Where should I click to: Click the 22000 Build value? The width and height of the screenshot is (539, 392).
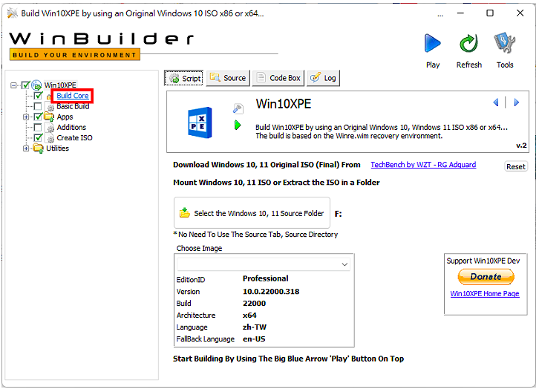pos(254,304)
